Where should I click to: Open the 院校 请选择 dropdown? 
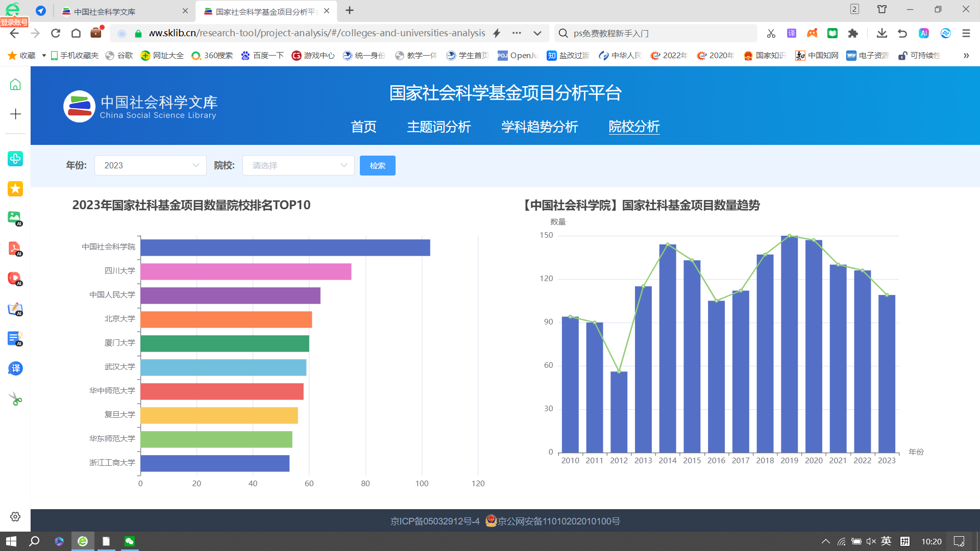[x=299, y=165]
